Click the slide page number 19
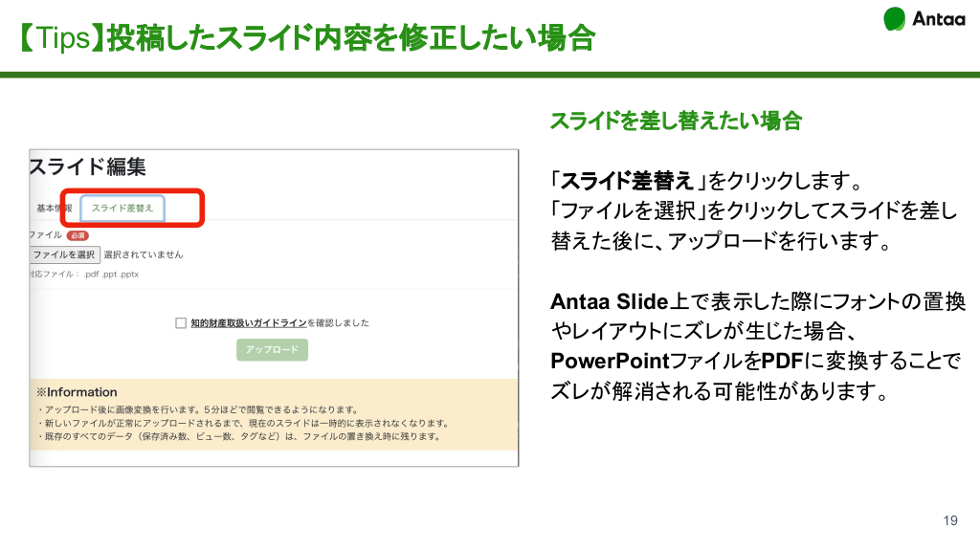 tap(949, 521)
